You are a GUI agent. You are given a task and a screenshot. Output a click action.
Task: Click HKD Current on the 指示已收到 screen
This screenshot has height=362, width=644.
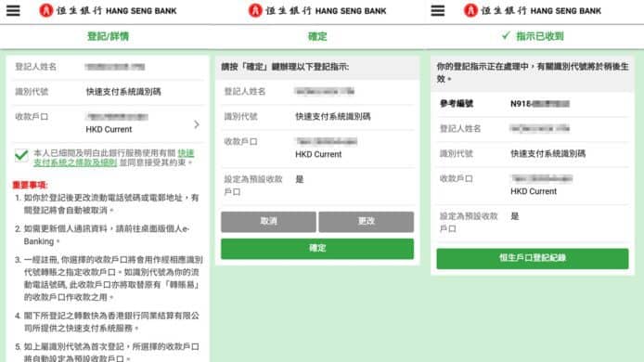[x=534, y=191]
